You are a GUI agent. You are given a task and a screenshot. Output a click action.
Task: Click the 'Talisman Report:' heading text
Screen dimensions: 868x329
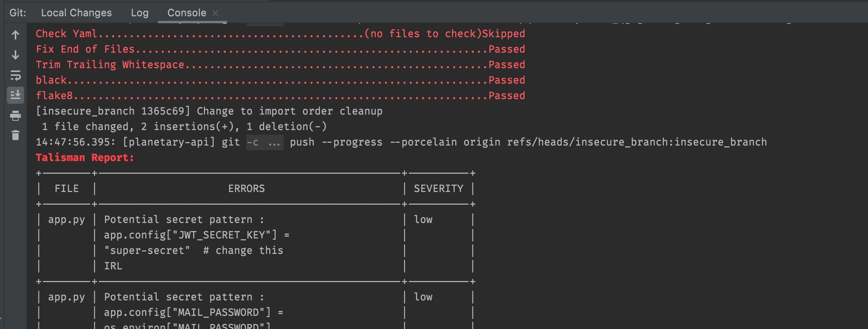pos(84,157)
